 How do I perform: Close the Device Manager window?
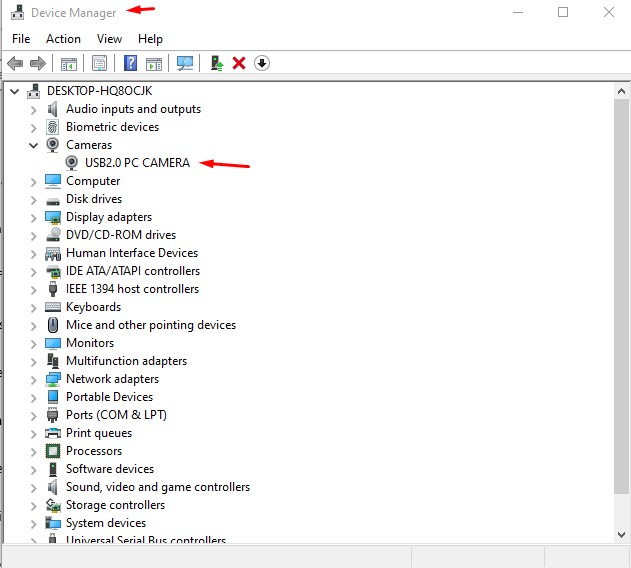pos(609,12)
